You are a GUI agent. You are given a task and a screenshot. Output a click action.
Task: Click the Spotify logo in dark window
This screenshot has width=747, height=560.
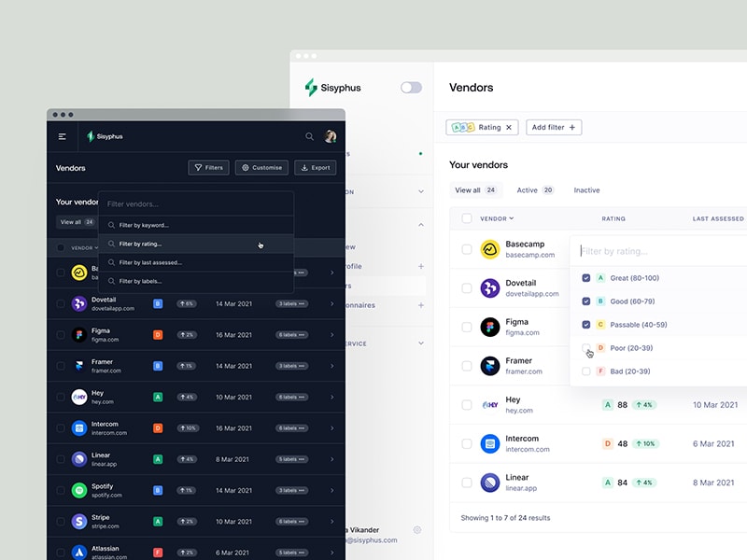click(x=79, y=491)
